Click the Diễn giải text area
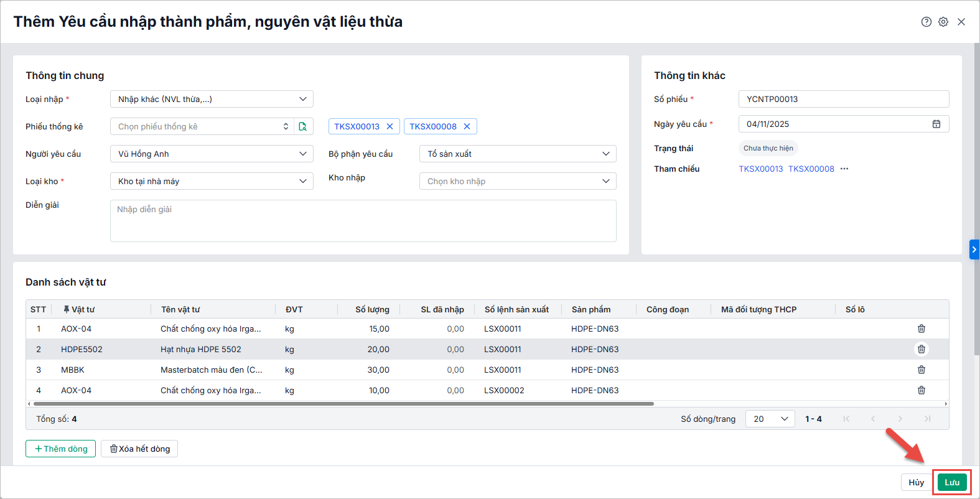 click(x=363, y=221)
